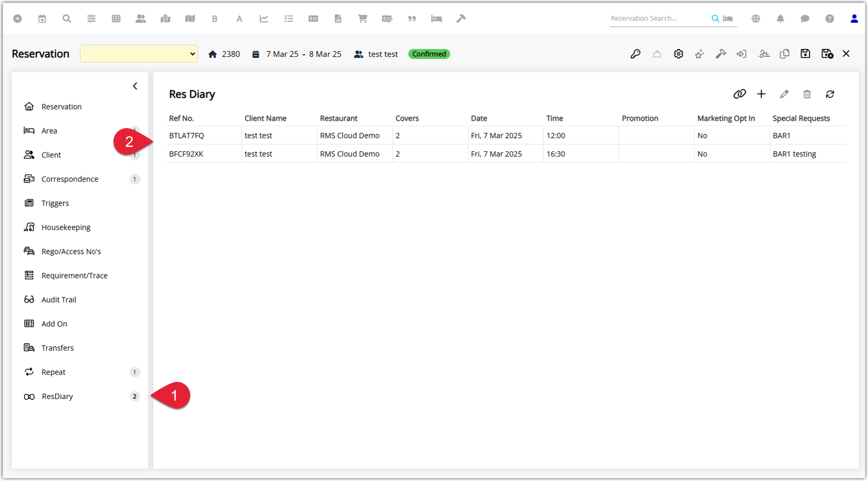Select the BTLAT7FQ booking row
Viewport: 868px width, 481px height.
tap(506, 135)
